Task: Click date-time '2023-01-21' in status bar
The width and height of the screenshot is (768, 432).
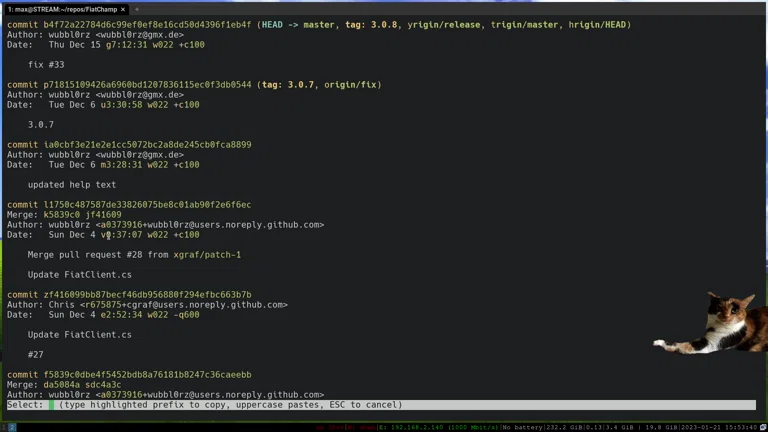Action: (700, 428)
